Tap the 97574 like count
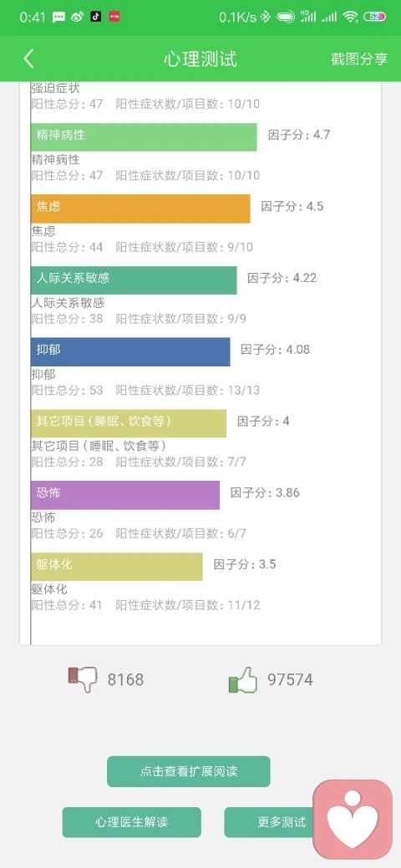Screen dimensions: 401x868 [290, 679]
